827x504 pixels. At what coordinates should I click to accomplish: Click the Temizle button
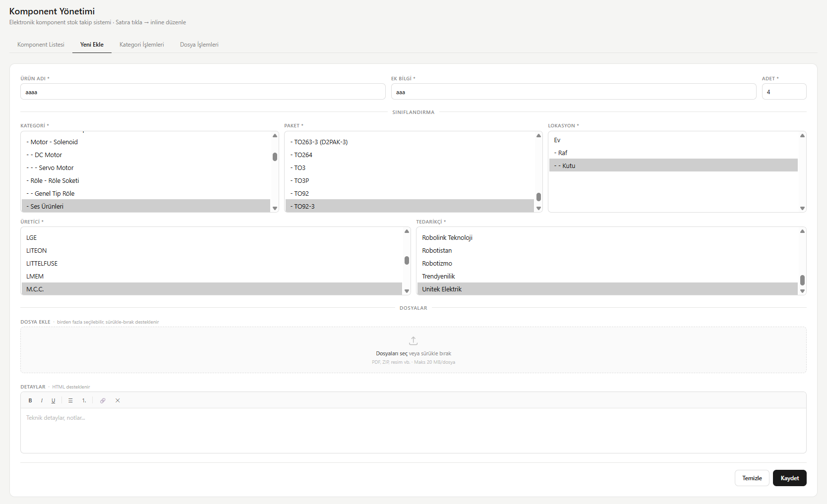click(x=752, y=478)
